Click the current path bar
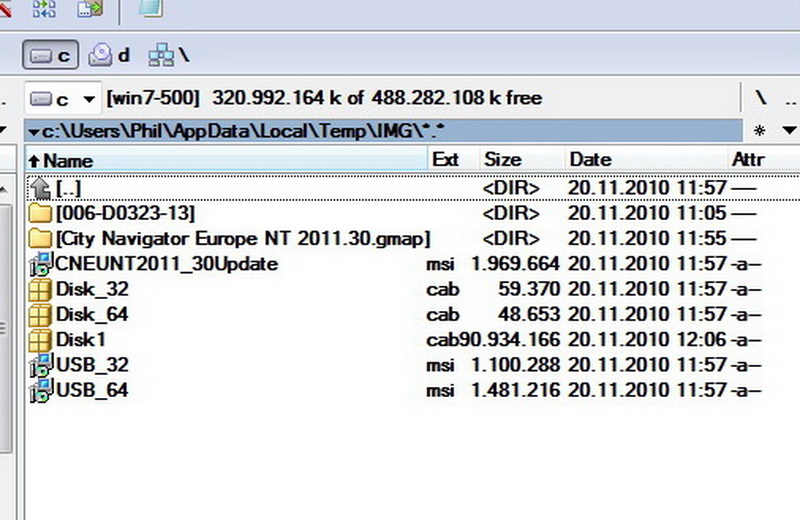The image size is (800, 520). 380,130
